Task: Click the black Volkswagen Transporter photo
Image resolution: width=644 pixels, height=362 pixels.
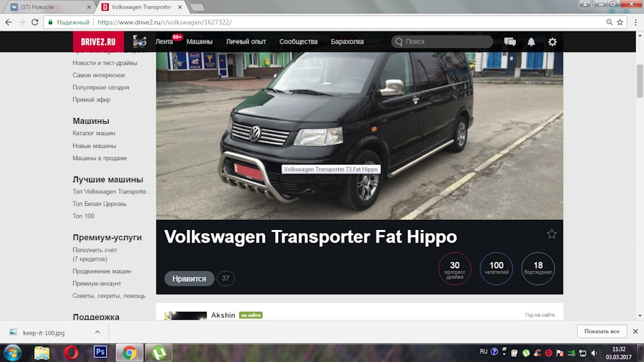Action: pos(360,136)
